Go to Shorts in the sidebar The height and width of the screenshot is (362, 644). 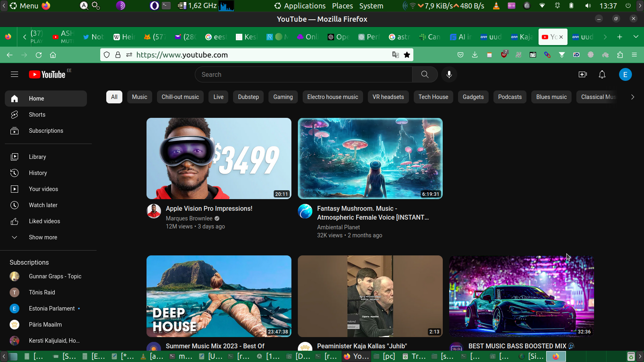pyautogui.click(x=37, y=115)
